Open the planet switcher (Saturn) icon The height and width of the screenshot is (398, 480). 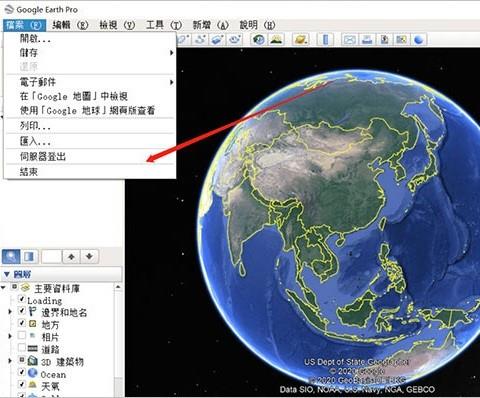pyautogui.click(x=301, y=40)
